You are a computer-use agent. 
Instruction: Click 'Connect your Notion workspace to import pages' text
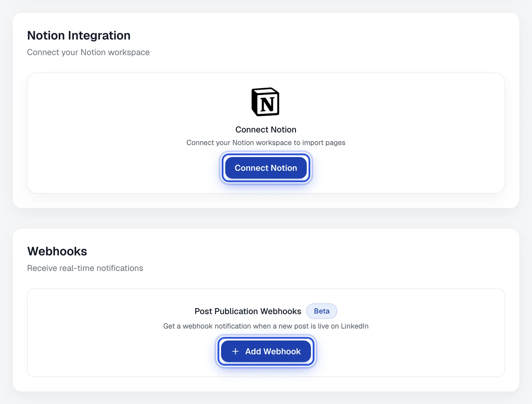point(266,143)
